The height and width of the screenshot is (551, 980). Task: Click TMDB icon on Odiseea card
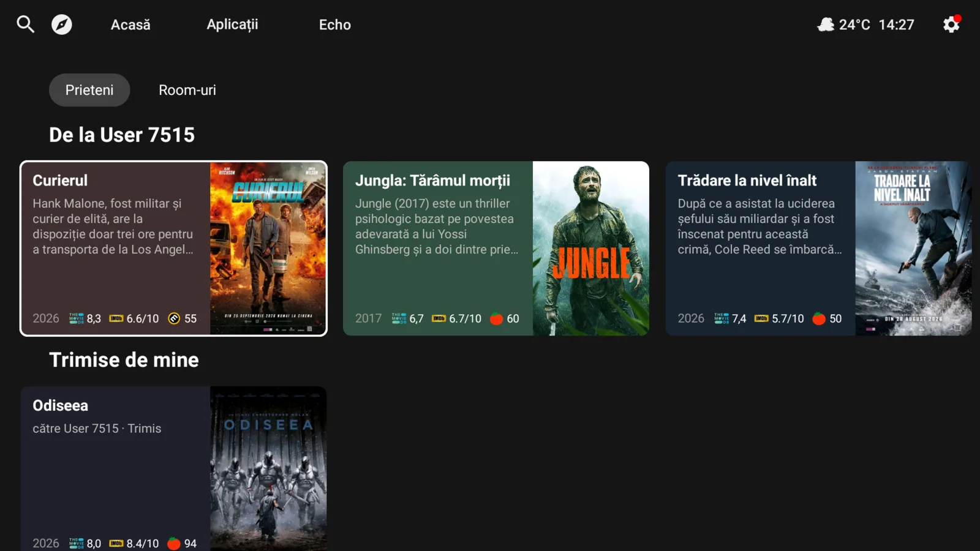[76, 543]
